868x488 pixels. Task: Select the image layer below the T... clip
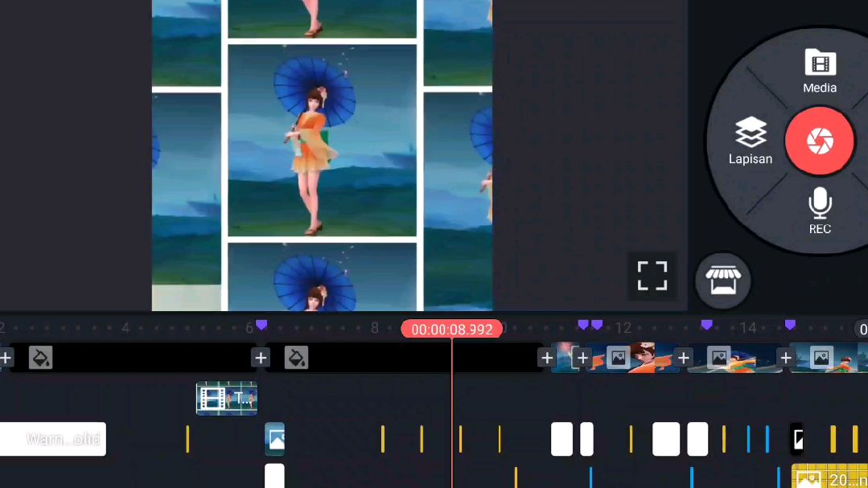tap(274, 439)
